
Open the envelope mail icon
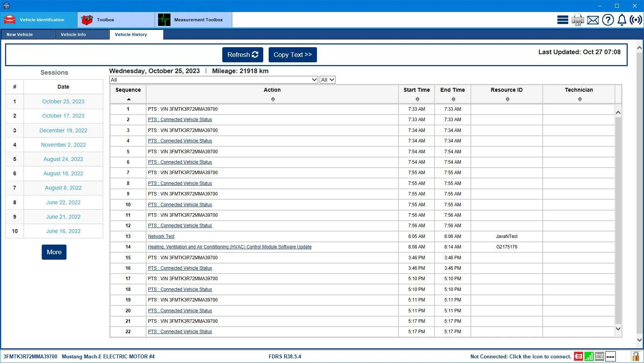pyautogui.click(x=593, y=20)
